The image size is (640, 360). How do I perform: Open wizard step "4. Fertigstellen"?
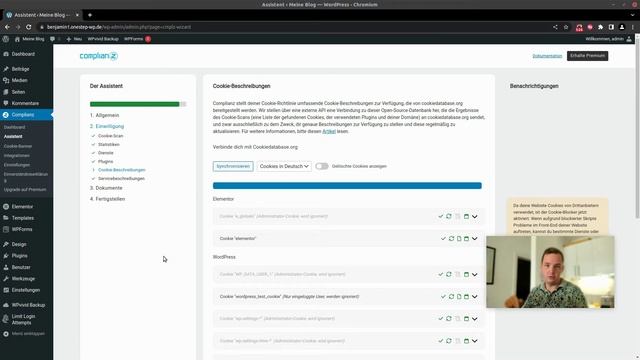click(x=107, y=199)
